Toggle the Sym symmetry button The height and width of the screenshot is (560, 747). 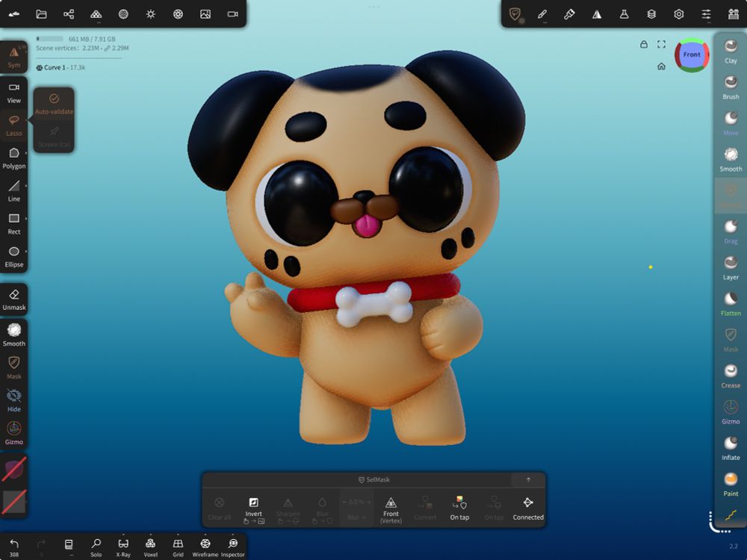[13, 57]
